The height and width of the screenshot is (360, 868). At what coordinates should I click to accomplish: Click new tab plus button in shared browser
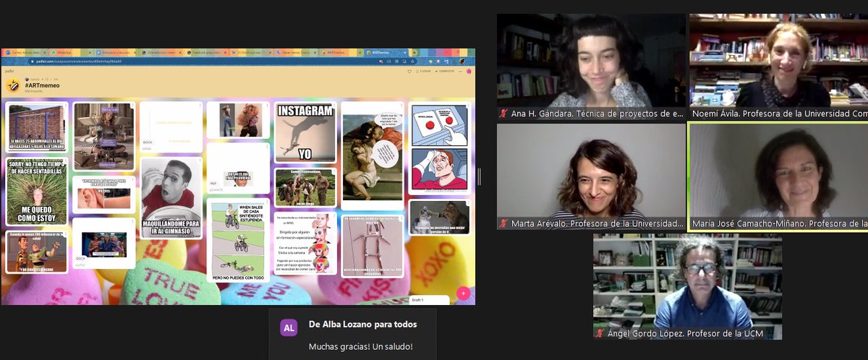(414, 53)
